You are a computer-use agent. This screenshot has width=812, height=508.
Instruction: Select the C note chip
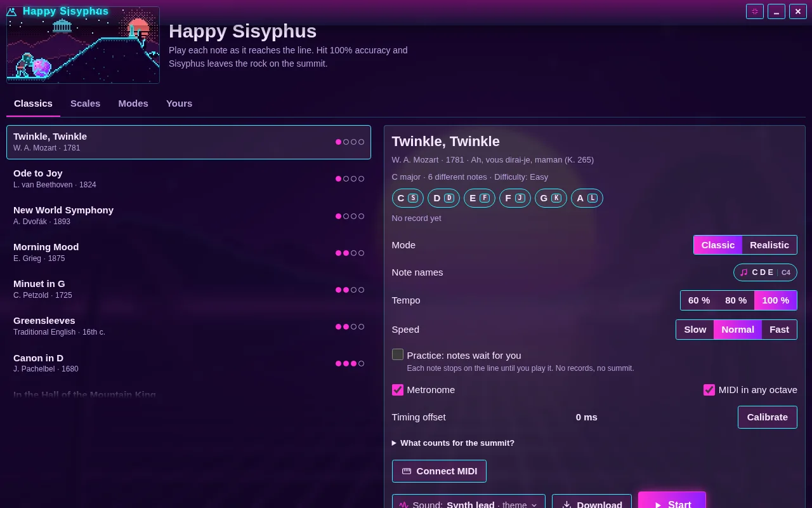407,198
